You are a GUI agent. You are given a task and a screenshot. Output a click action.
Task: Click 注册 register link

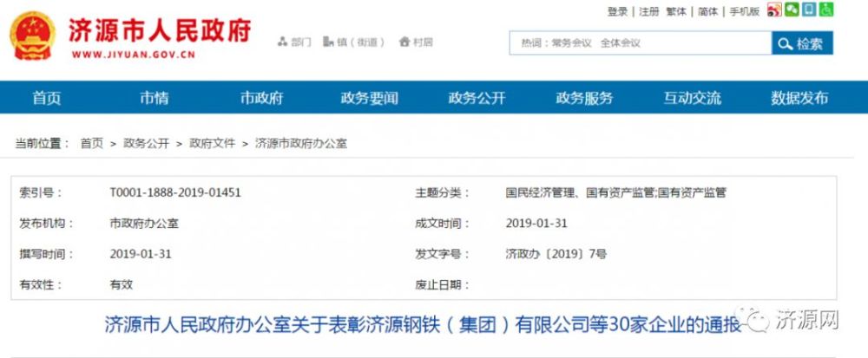(648, 11)
